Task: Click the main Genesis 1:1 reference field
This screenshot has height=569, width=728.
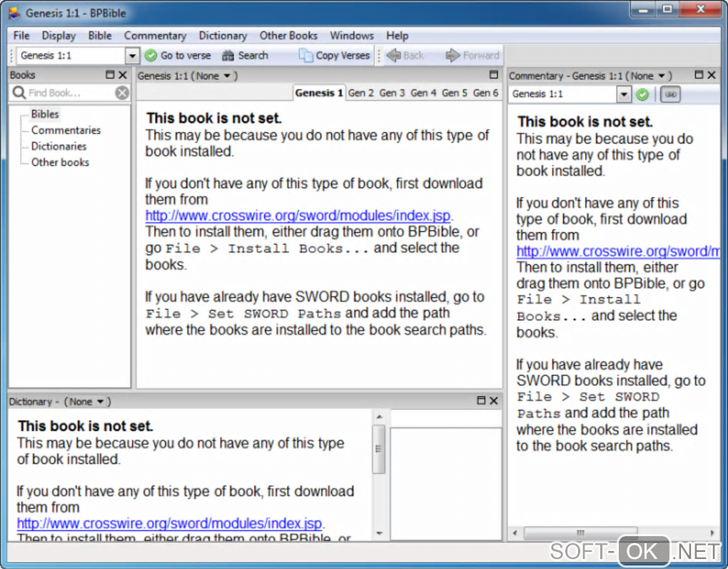Action: coord(71,56)
